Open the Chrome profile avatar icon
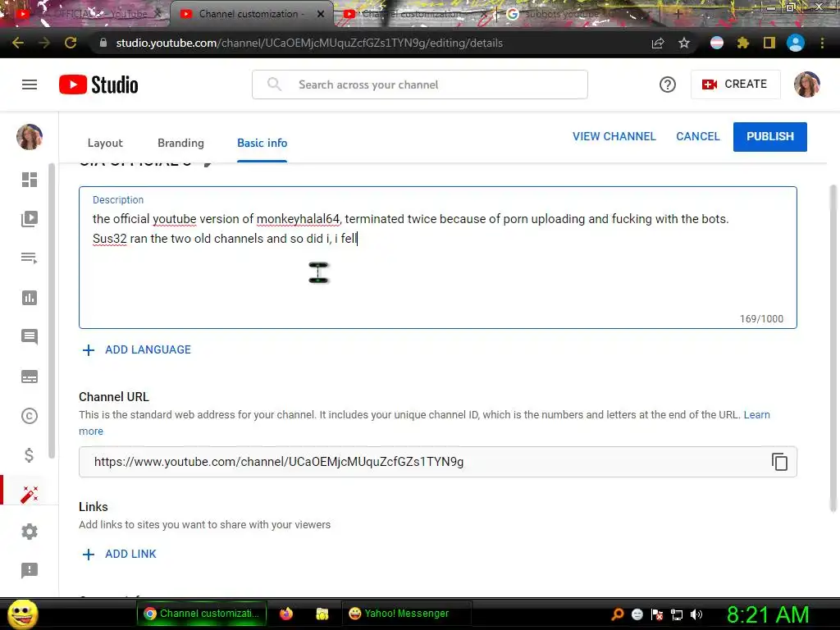The height and width of the screenshot is (630, 840). point(796,43)
